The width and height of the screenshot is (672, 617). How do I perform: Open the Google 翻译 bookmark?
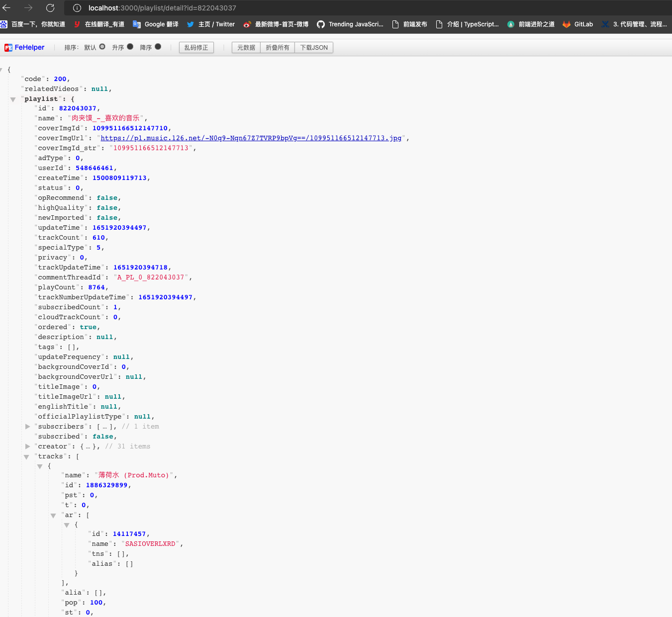click(x=155, y=24)
